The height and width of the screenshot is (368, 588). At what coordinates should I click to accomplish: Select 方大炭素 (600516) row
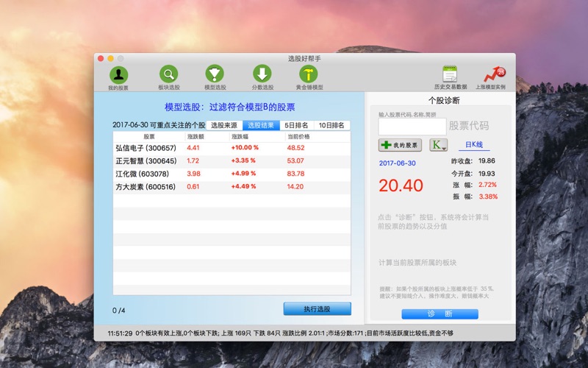tap(232, 187)
